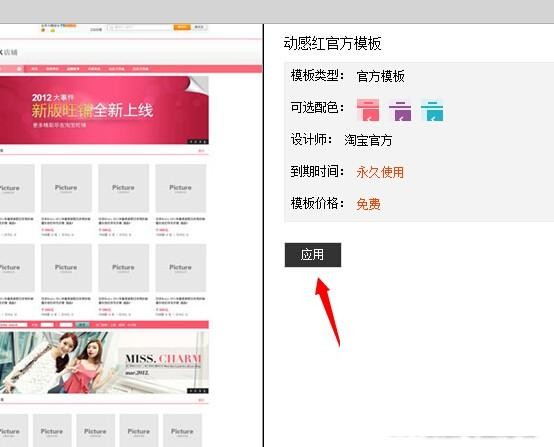Click the slide indicator dots on MISS. CHARM banner

coord(198,391)
